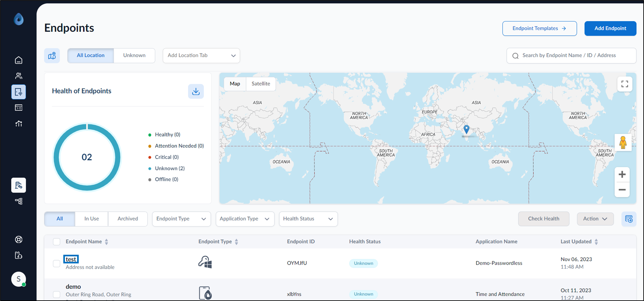Click the Add Endpoint button

pyautogui.click(x=610, y=28)
